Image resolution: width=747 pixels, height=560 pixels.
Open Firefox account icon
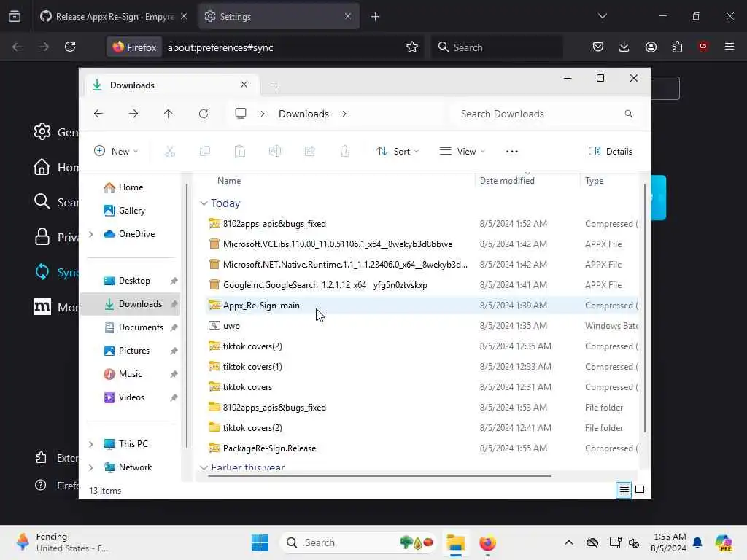pos(651,47)
